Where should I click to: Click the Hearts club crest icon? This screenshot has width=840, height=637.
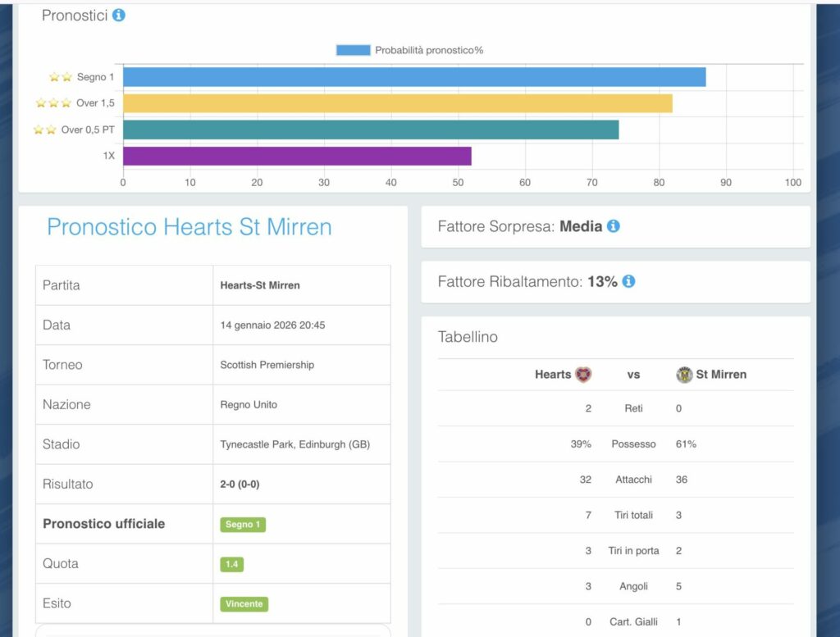point(583,375)
